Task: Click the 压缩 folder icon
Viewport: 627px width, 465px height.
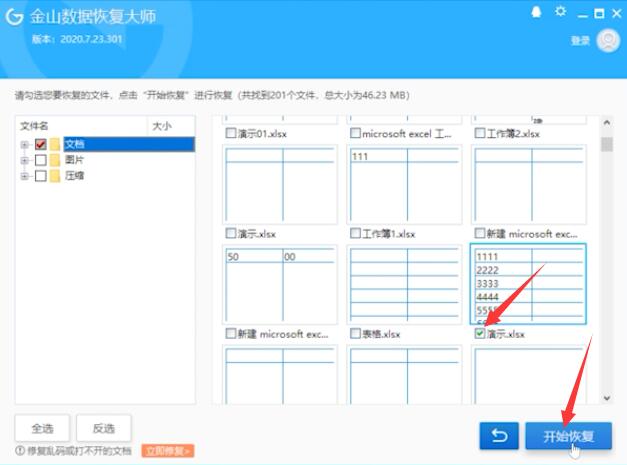Action: pyautogui.click(x=55, y=176)
